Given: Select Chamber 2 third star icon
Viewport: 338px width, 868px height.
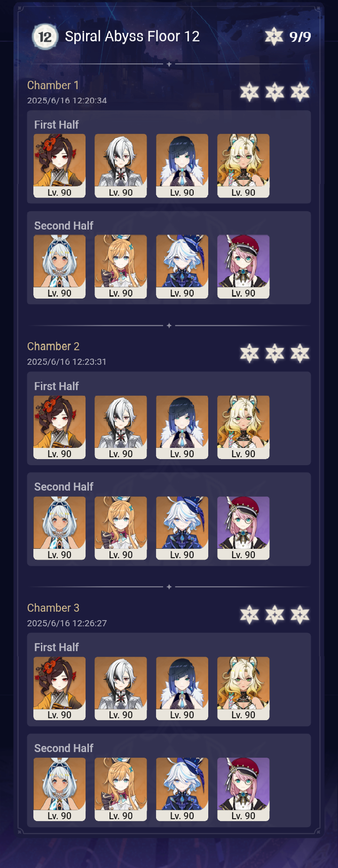Looking at the screenshot, I should coord(300,353).
